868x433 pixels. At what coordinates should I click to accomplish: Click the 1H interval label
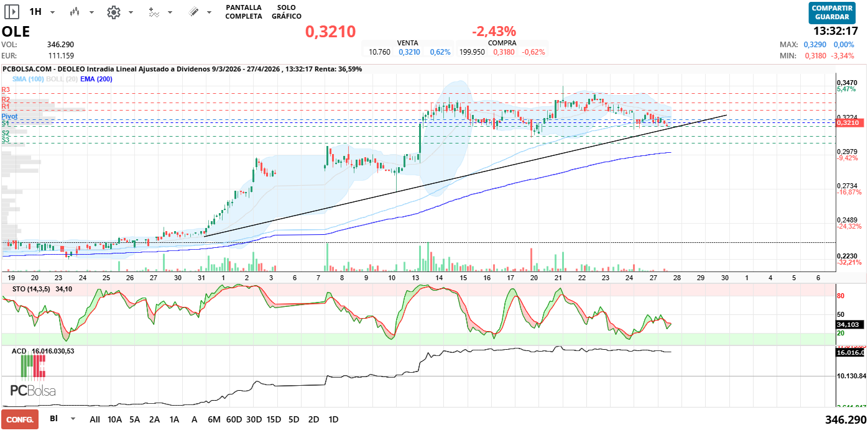click(x=36, y=12)
